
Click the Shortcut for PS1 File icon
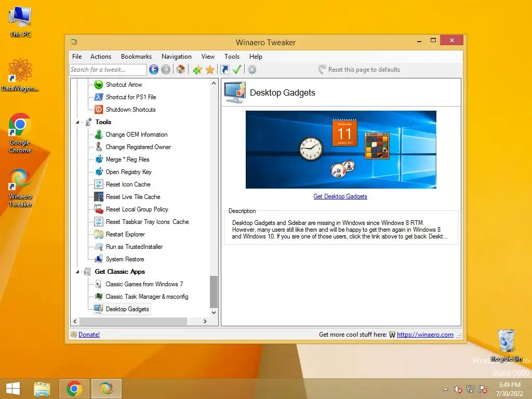(x=99, y=97)
